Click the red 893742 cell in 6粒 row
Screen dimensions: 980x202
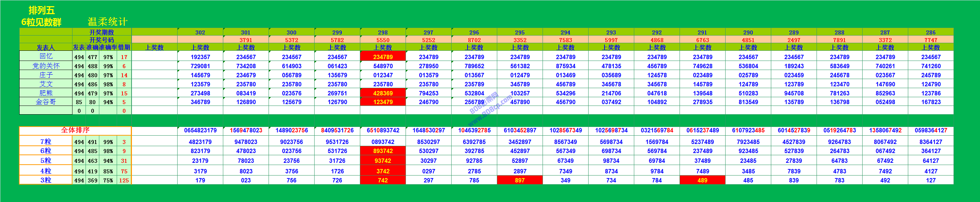383,151
